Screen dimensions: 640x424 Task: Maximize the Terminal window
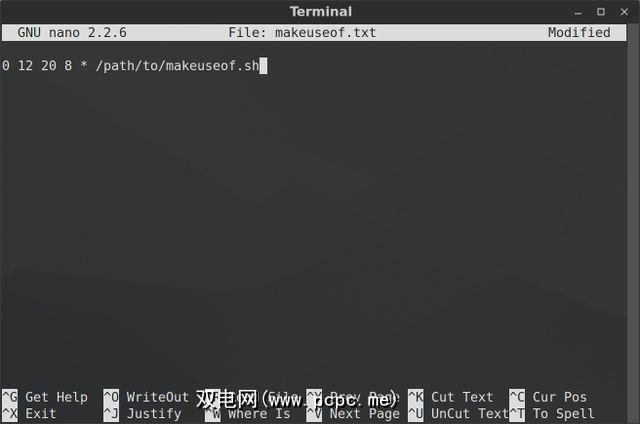(601, 12)
